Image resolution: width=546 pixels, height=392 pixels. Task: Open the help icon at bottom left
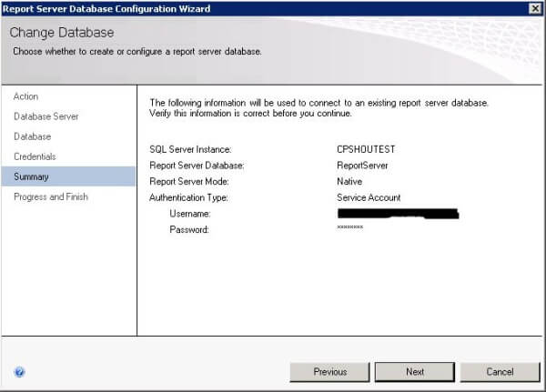click(x=19, y=372)
